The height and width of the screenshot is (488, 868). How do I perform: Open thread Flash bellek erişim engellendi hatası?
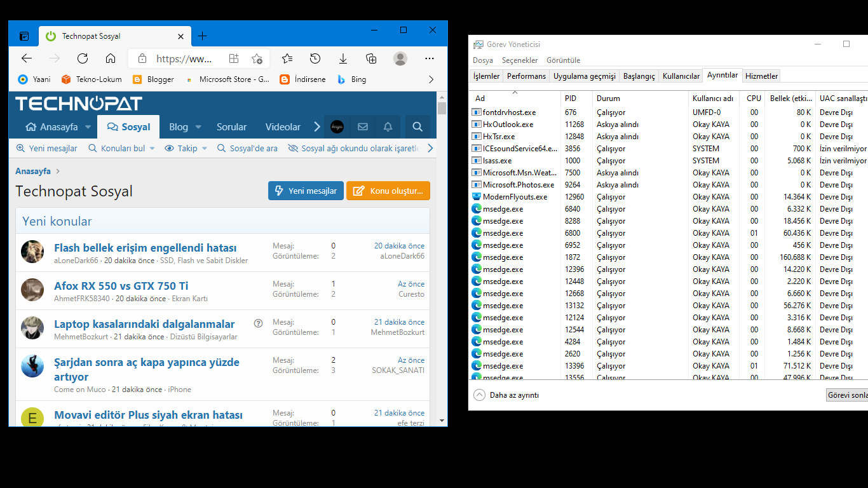[146, 248]
